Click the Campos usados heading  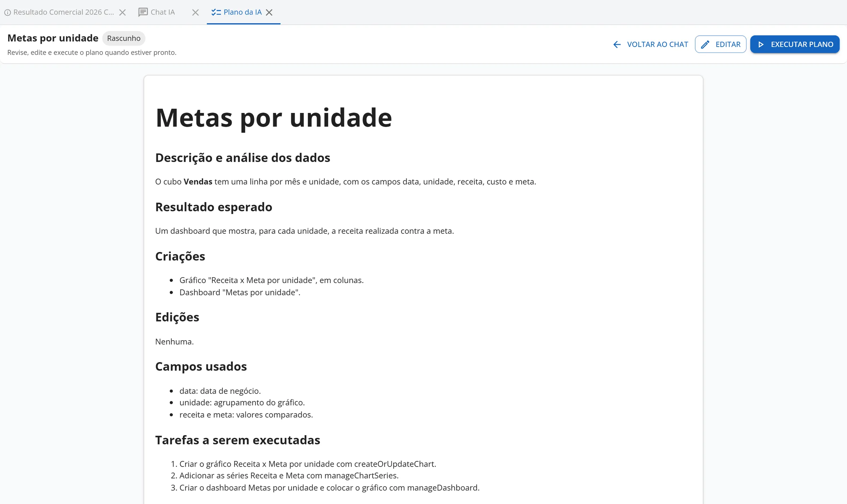201,367
